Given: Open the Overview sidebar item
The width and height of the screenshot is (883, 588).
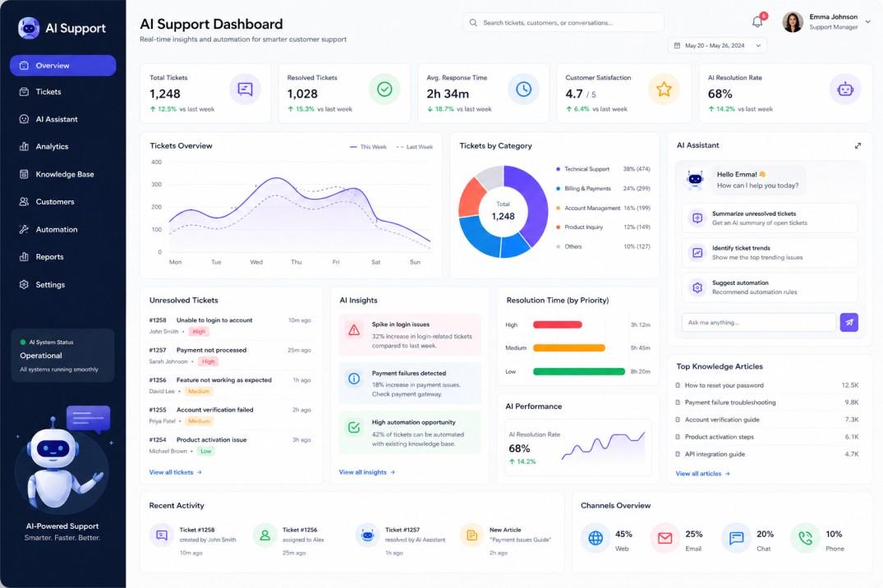Looking at the screenshot, I should point(63,66).
